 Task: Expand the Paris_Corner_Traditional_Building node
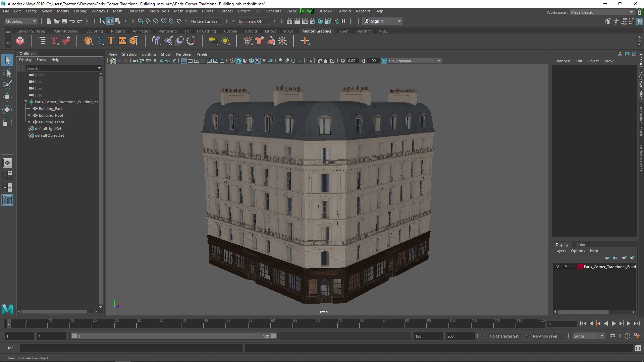point(25,102)
